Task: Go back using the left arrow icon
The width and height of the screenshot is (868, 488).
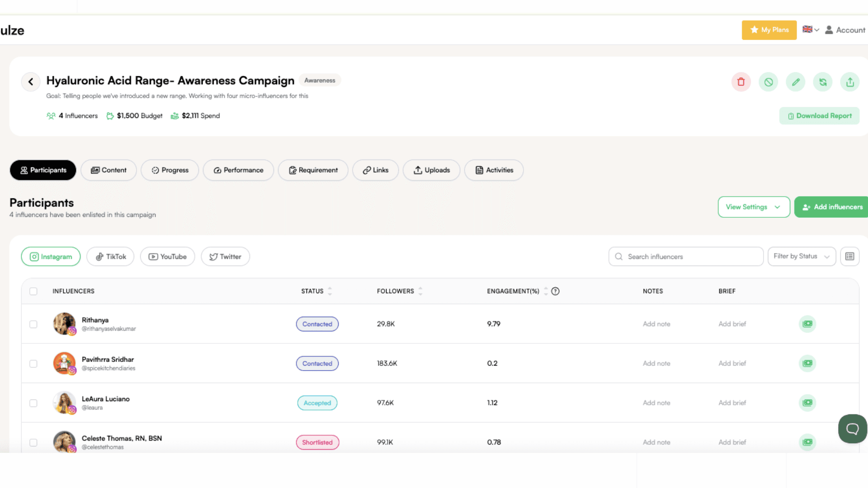Action: point(31,82)
